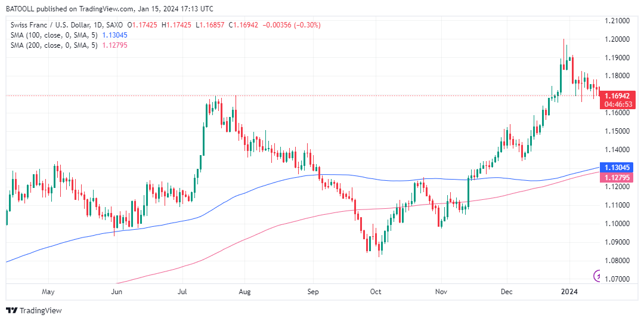Click the TradingView logo icon
644x321 pixels.
pyautogui.click(x=11, y=310)
